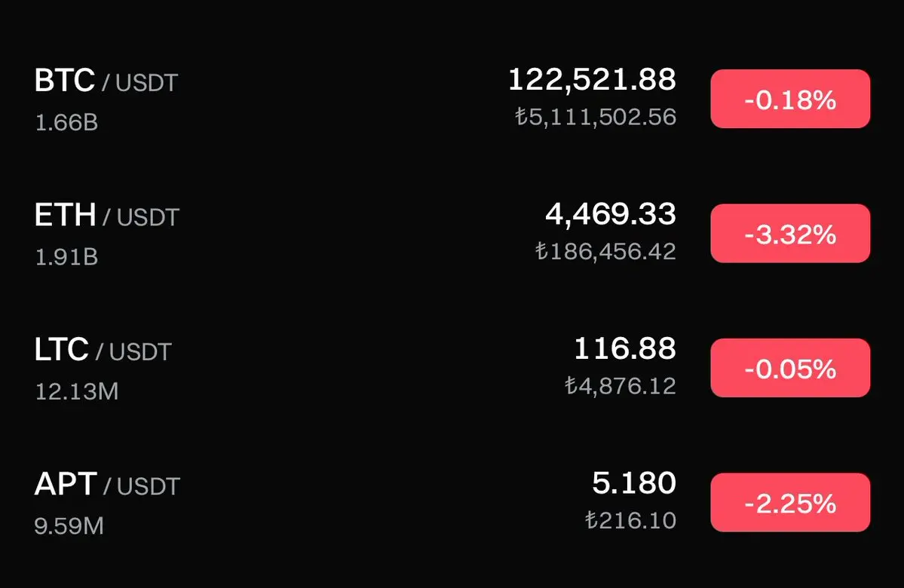Open the APT trading pair name
This screenshot has height=588, width=904.
tap(107, 485)
